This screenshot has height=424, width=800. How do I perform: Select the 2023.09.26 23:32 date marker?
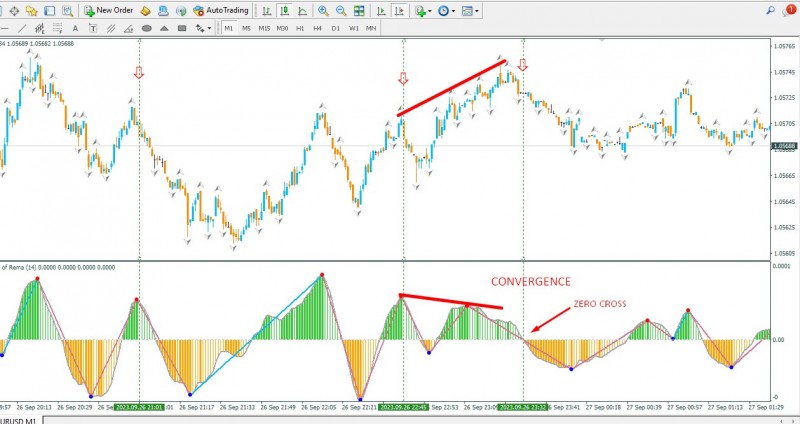(x=523, y=407)
